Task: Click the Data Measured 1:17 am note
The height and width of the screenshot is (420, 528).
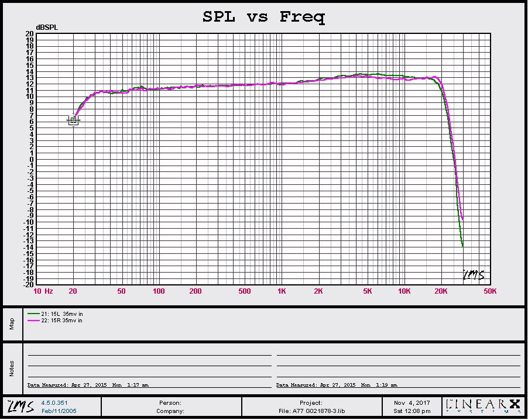Action: [88, 385]
